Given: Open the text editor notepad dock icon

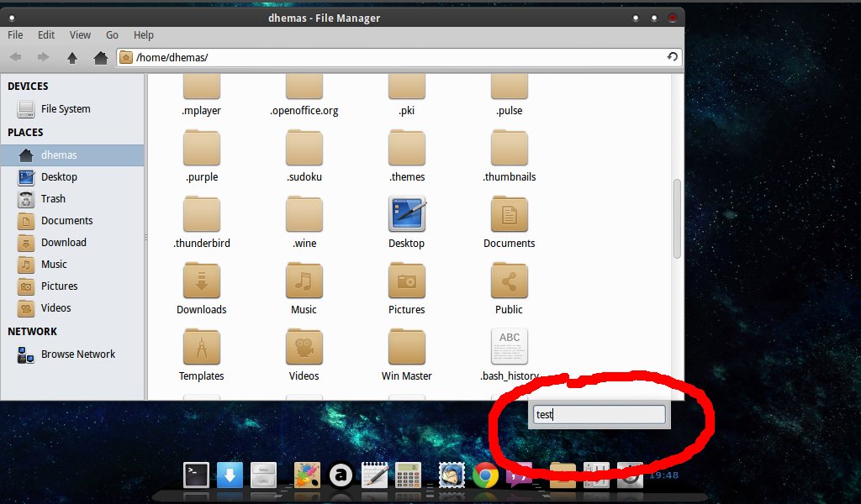Looking at the screenshot, I should [374, 475].
